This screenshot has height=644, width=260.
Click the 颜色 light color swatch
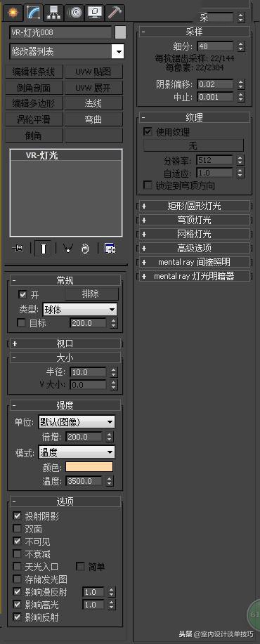[89, 467]
